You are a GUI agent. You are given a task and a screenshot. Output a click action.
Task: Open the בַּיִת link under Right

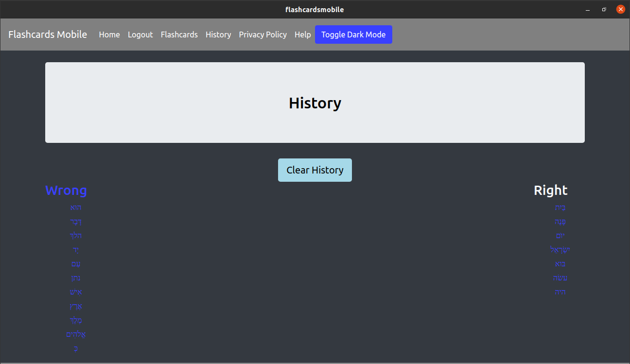[x=560, y=208]
